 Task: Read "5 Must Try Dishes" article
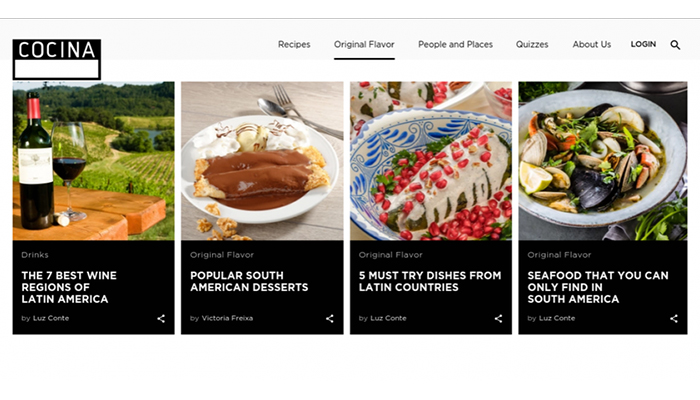click(430, 281)
